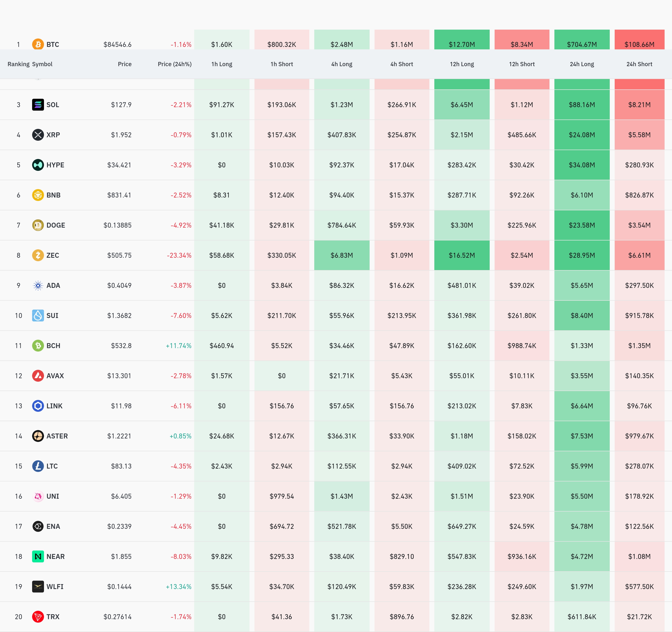
Task: Click the Chainlink LINK coin icon
Action: point(38,406)
